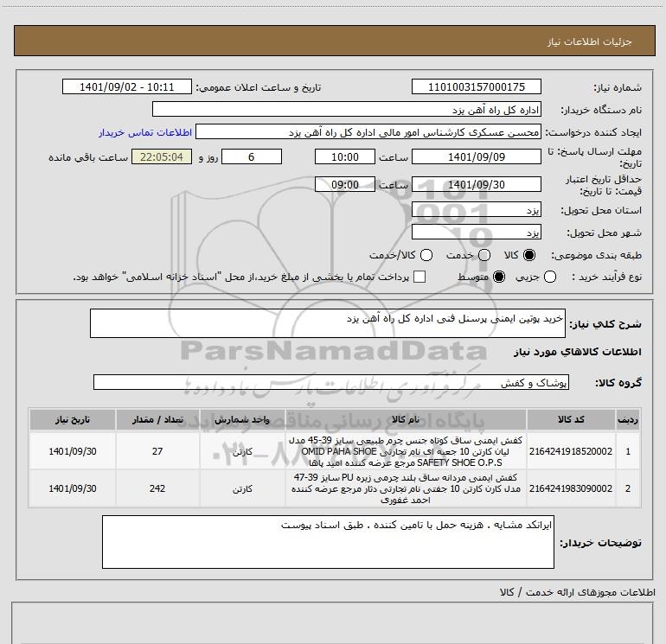Click the delivery city field یزد
Image resolution: width=666 pixels, height=644 pixels.
[x=476, y=233]
